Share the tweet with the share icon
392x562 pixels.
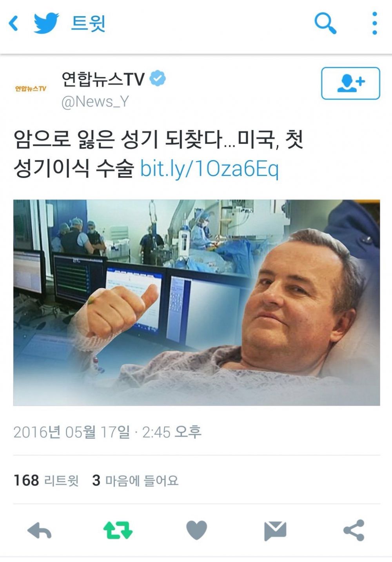[354, 530]
